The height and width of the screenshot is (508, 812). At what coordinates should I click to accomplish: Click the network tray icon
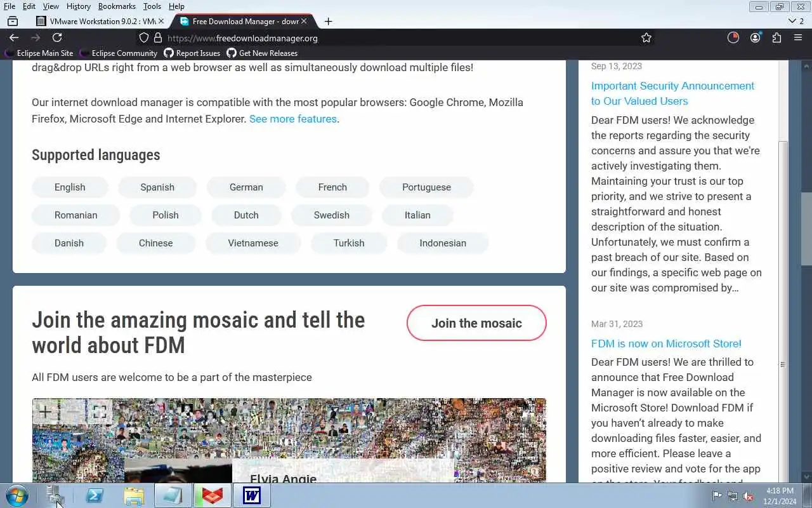coord(733,496)
